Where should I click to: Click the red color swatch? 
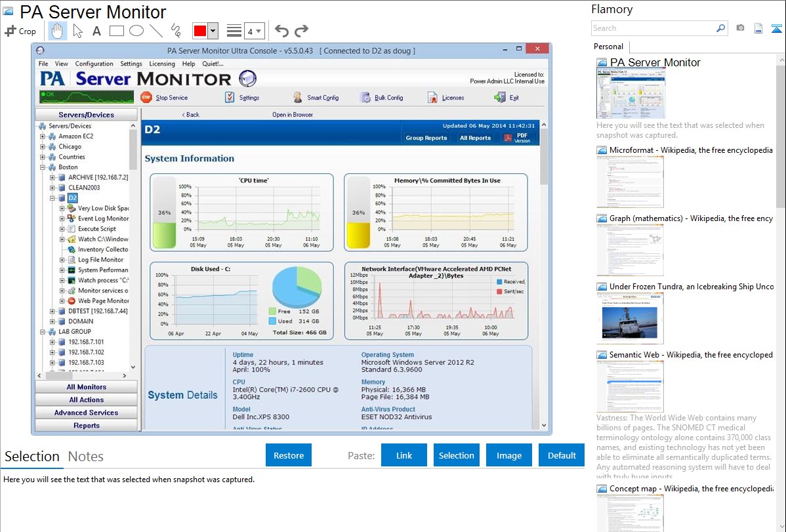tap(200, 31)
